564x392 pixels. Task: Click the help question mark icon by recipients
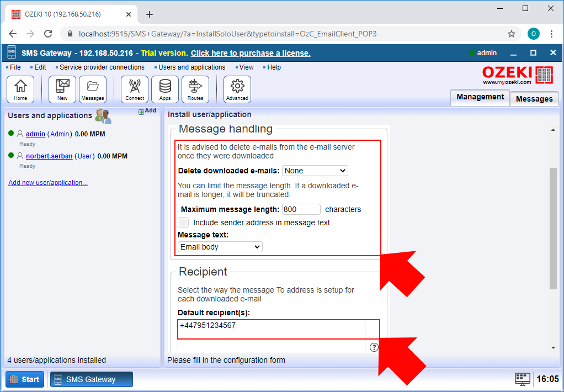[374, 347]
